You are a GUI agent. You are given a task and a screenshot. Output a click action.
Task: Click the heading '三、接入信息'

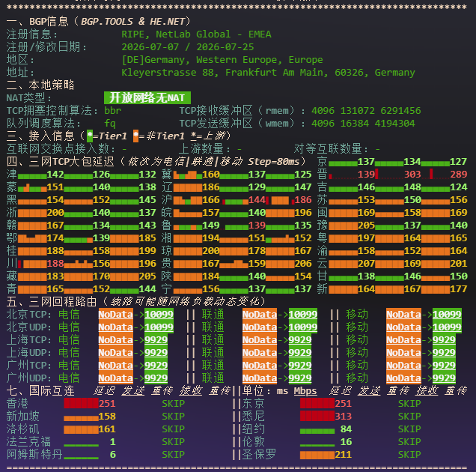40,136
